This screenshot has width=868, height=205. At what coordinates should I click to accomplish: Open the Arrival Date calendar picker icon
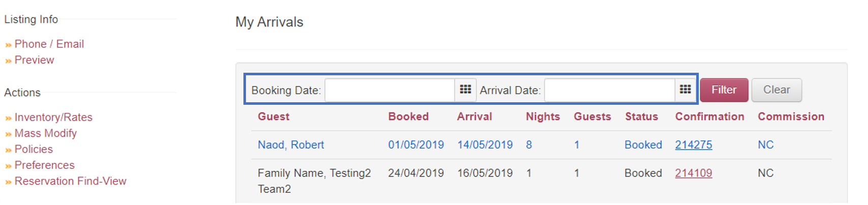685,90
